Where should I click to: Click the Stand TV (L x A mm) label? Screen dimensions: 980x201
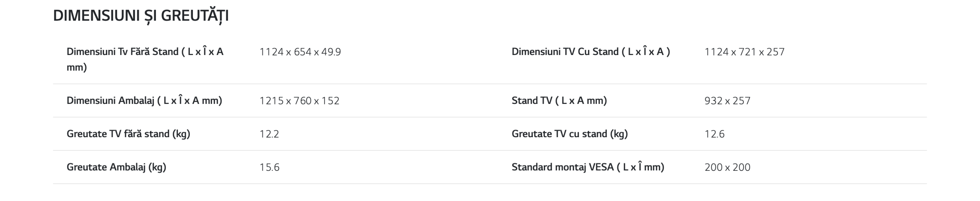pos(559,100)
